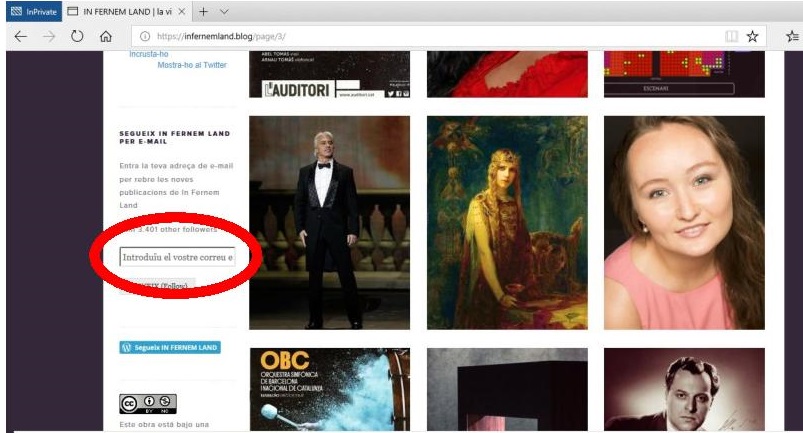Screen dimensions: 803x433
Task: Click the Segueix IN FERNEM LAND button
Action: [170, 347]
